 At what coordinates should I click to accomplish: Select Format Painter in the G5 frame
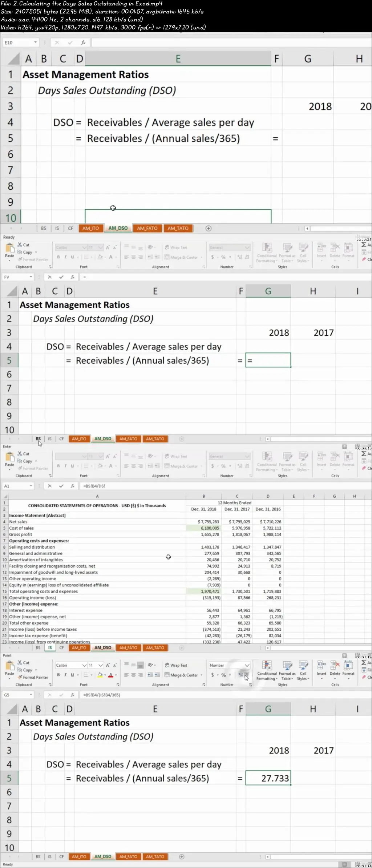33,677
